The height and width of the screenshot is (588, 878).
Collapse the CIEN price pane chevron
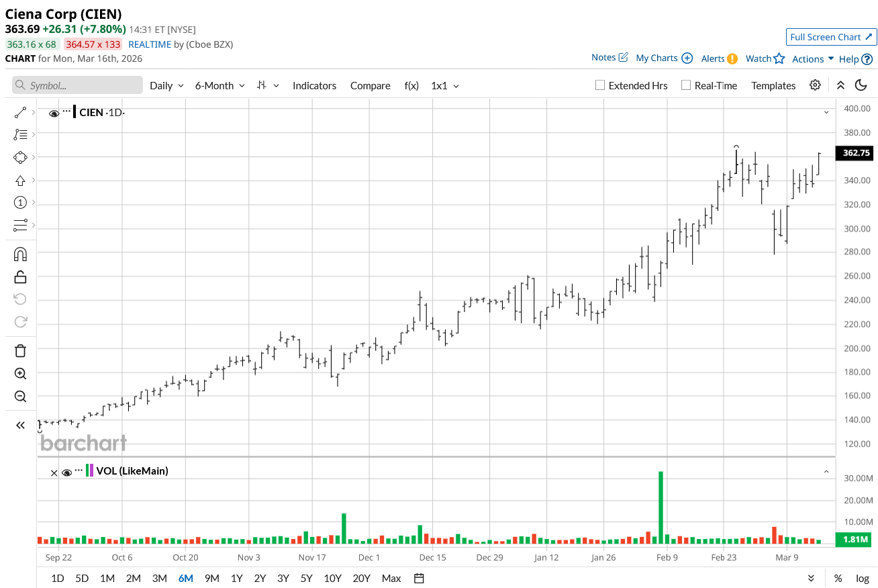tap(826, 112)
